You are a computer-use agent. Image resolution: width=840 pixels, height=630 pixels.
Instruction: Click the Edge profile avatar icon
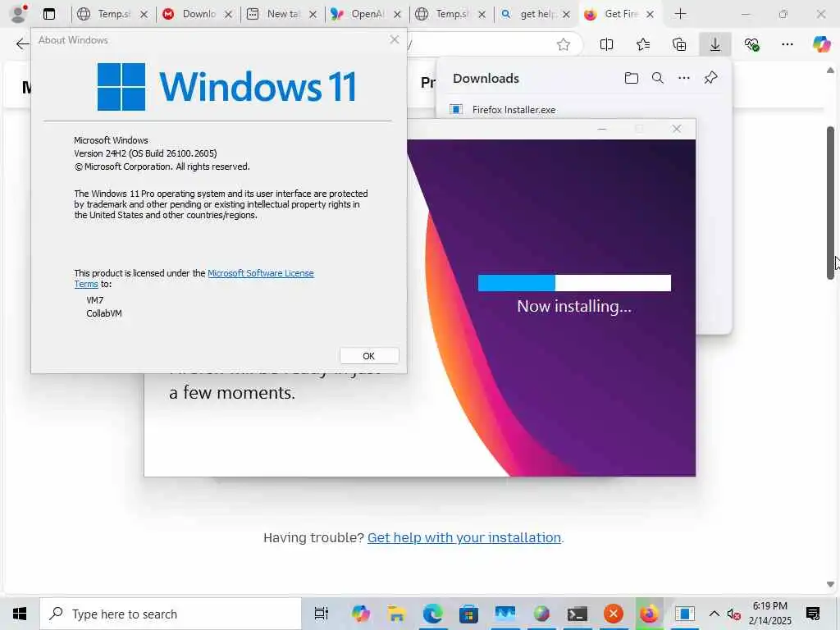click(x=19, y=14)
